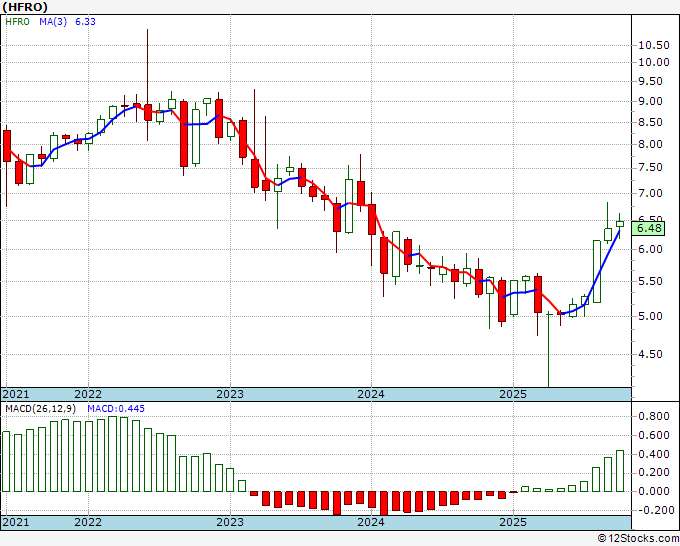Click the last green MACD histogram bar
The image size is (680, 546).
click(620, 471)
